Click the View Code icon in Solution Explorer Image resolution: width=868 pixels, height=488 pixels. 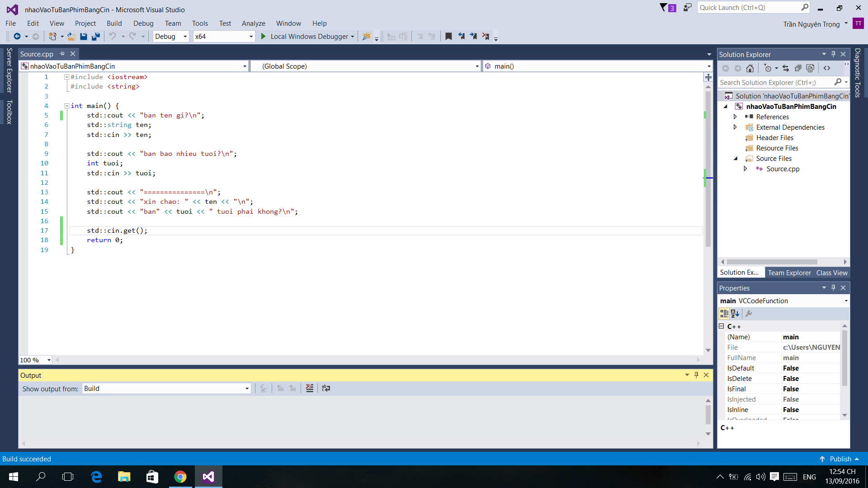[827, 68]
